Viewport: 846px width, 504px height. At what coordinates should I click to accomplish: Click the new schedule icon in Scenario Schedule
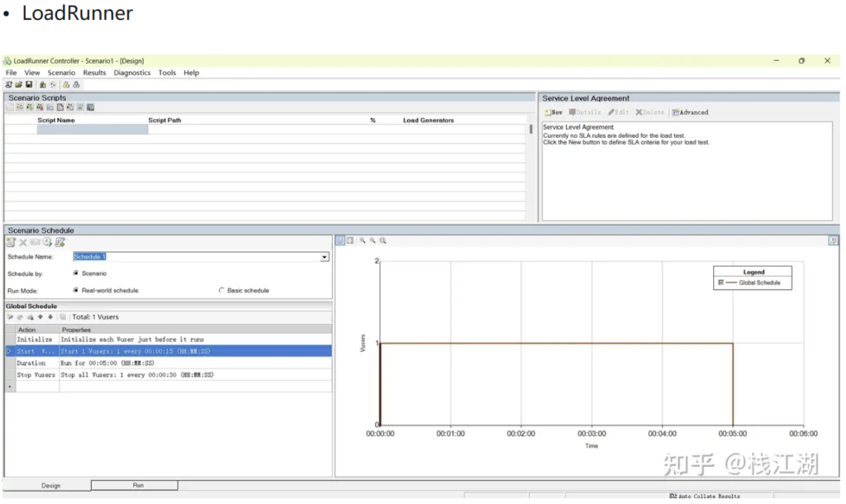(x=11, y=242)
